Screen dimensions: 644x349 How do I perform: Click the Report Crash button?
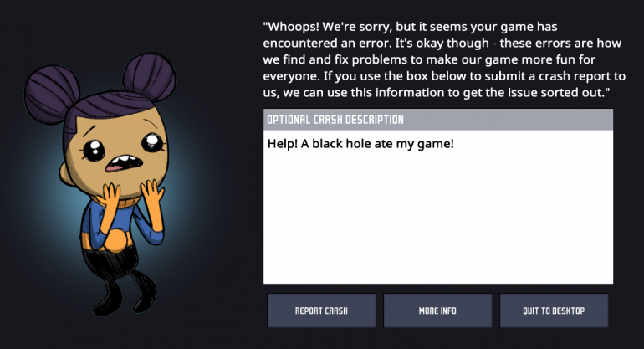(x=321, y=311)
